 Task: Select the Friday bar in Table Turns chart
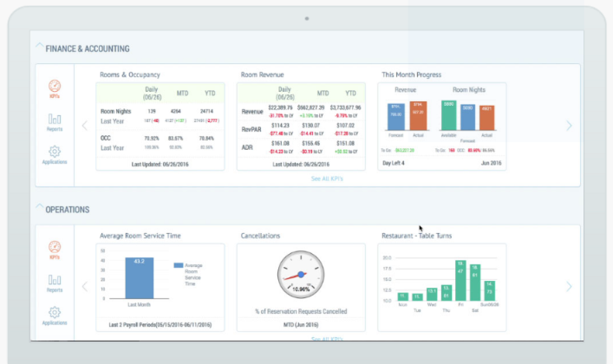click(460, 280)
